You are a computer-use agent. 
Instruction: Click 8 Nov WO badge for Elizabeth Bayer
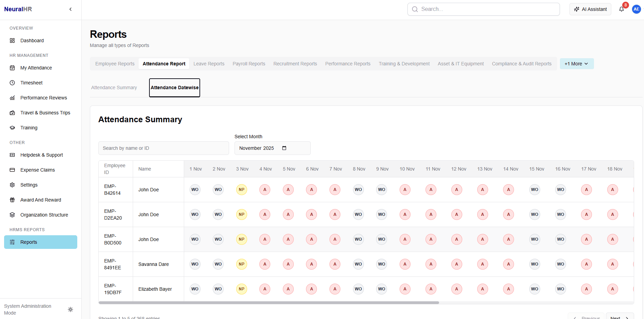coord(358,289)
